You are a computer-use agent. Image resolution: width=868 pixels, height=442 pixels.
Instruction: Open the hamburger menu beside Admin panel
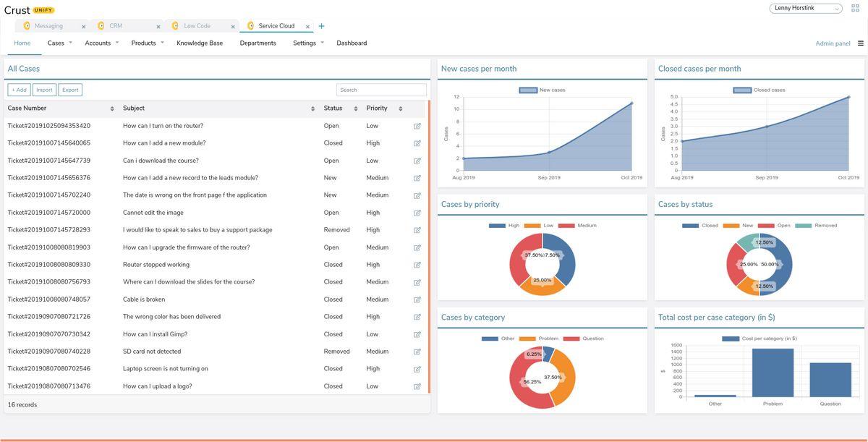[x=861, y=43]
